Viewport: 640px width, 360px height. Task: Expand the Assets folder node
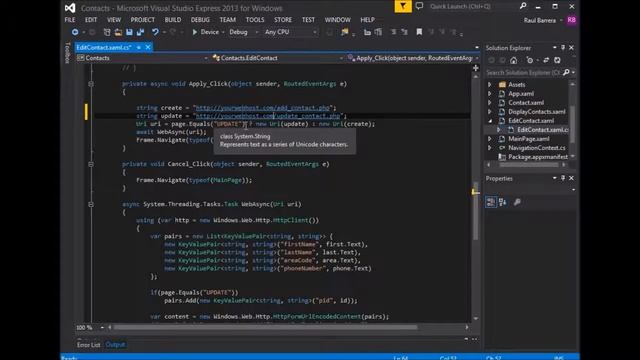click(x=490, y=84)
